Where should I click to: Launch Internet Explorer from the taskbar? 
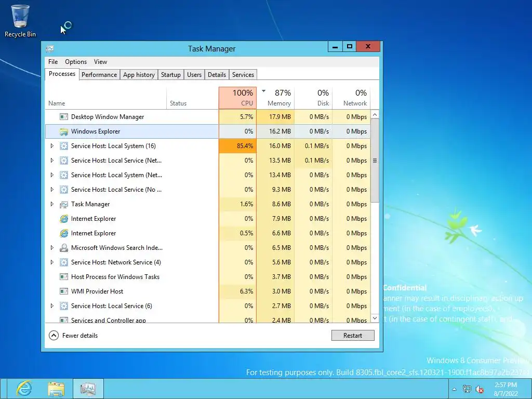24,389
